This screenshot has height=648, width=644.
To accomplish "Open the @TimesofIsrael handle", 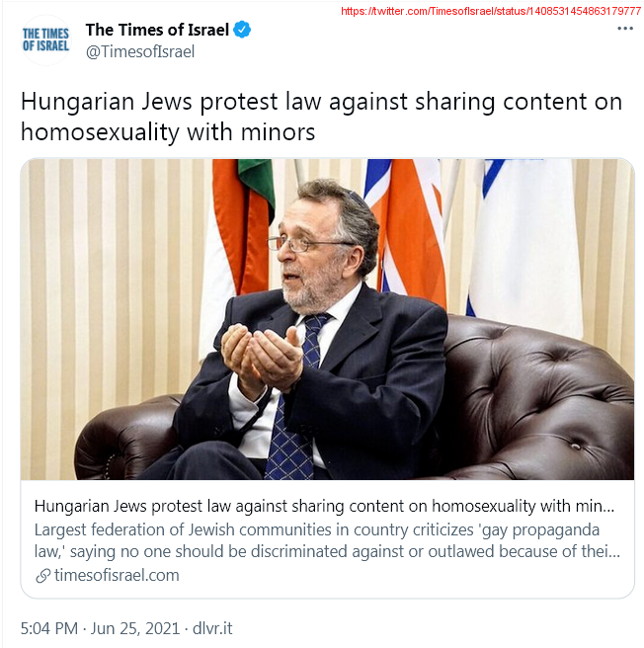I will (x=140, y=51).
